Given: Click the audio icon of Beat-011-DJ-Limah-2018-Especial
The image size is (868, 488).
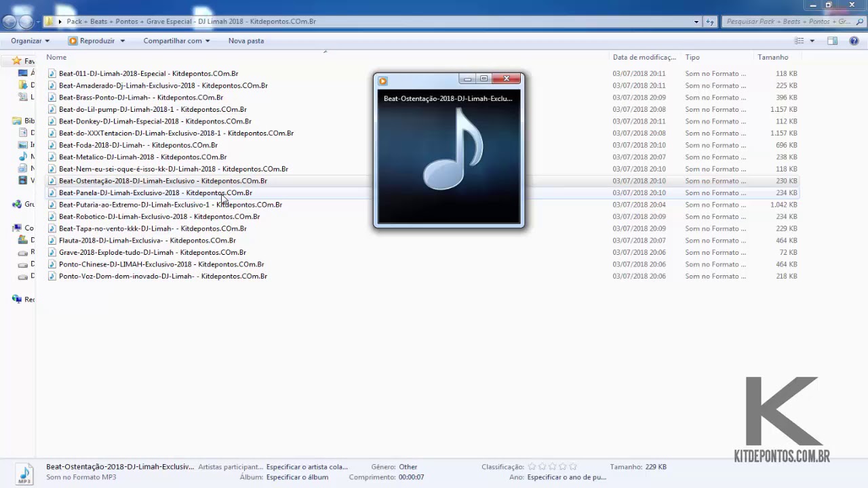Looking at the screenshot, I should point(52,73).
